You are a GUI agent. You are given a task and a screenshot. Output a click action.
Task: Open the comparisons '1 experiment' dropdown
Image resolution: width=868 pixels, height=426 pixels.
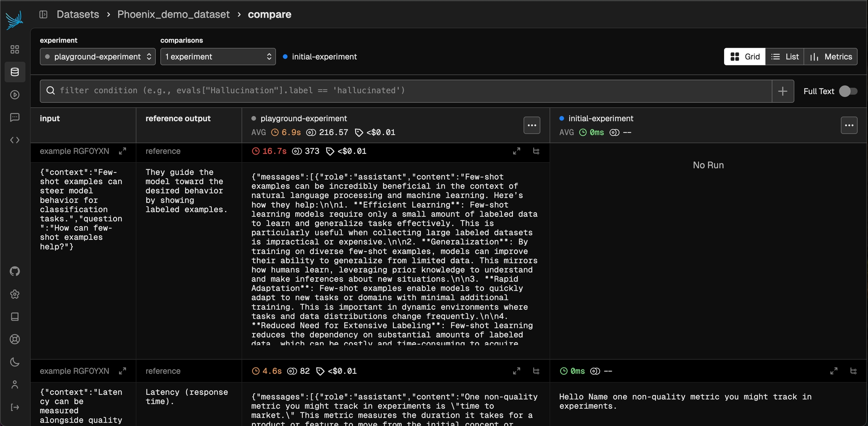tap(218, 56)
